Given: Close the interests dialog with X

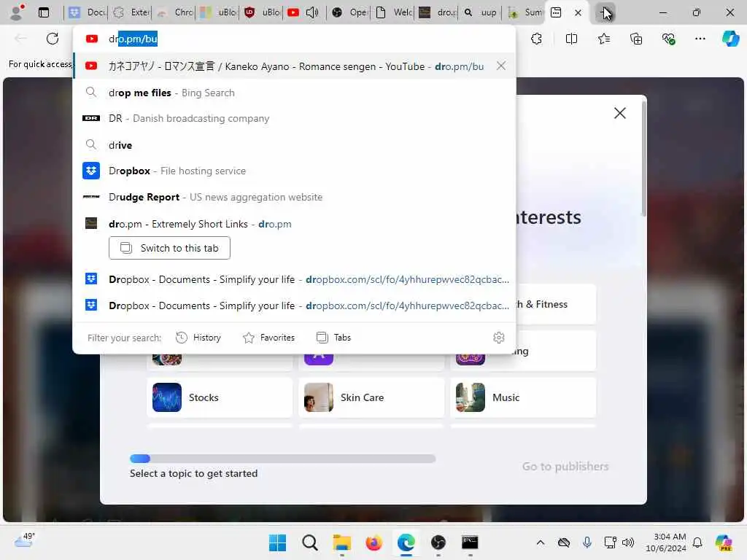Looking at the screenshot, I should [x=620, y=113].
